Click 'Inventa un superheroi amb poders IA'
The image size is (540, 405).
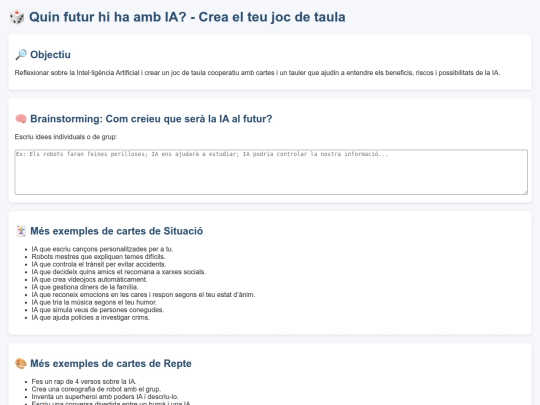pyautogui.click(x=87, y=396)
